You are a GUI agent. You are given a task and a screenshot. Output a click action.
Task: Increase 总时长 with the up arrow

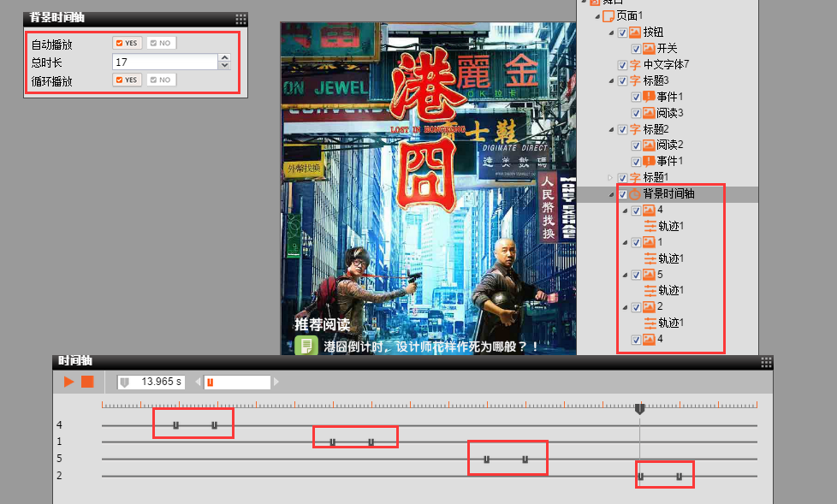pyautogui.click(x=225, y=57)
